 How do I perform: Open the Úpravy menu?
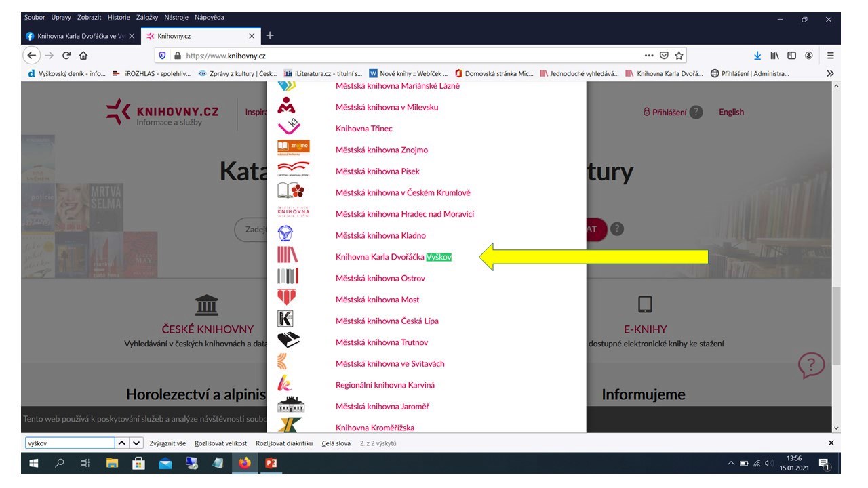pyautogui.click(x=62, y=18)
